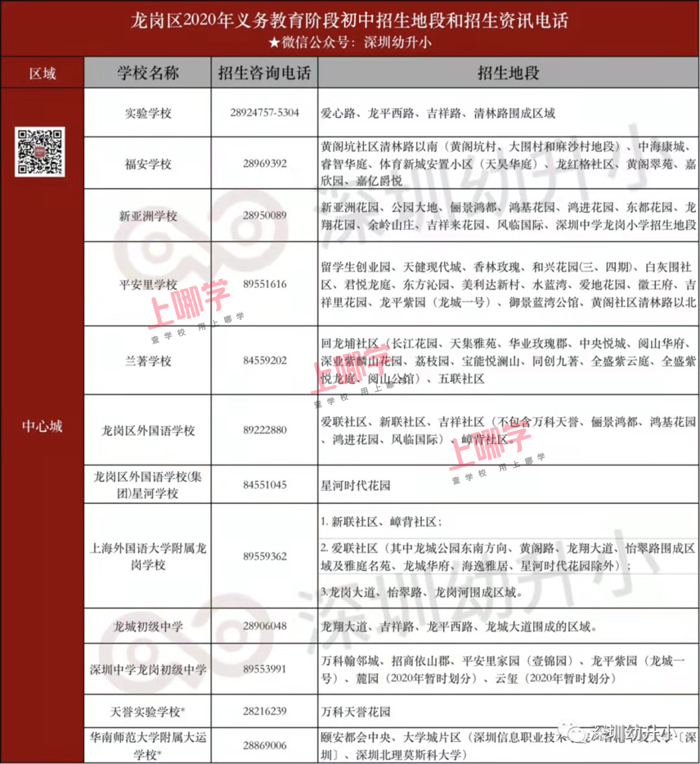
Task: Click the QR code image
Action: [39, 151]
